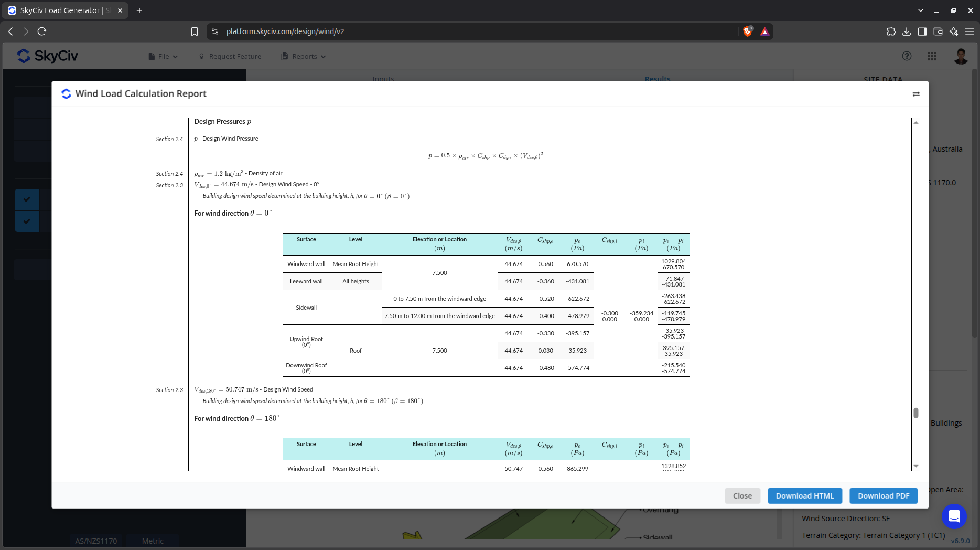Open browser downloads icon
The width and height of the screenshot is (980, 550).
tap(907, 31)
